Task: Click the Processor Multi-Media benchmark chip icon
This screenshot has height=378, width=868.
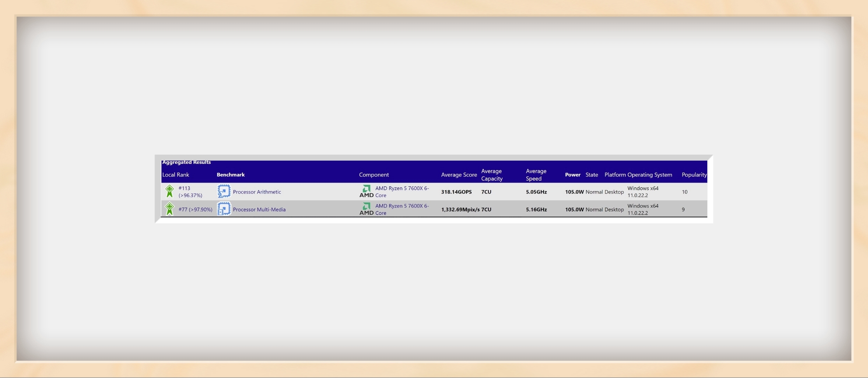Action: click(224, 209)
